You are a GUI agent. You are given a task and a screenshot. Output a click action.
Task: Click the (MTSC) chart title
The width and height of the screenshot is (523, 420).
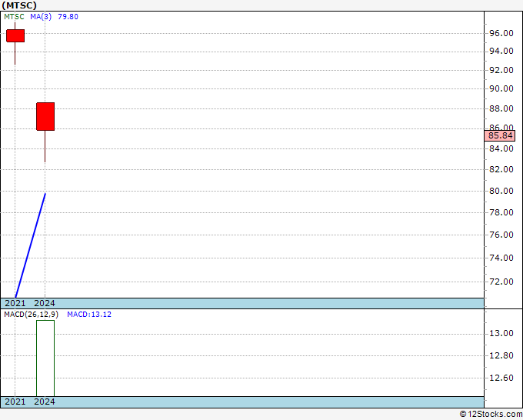pyautogui.click(x=19, y=5)
